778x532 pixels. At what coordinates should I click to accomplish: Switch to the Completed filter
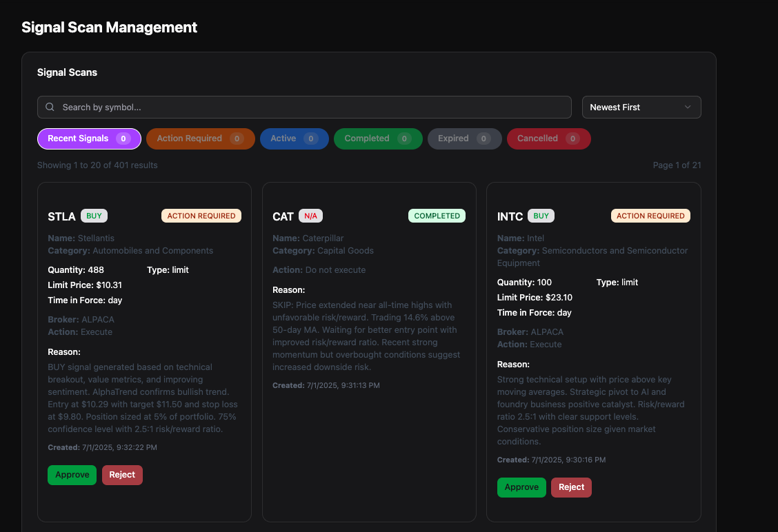coord(378,139)
